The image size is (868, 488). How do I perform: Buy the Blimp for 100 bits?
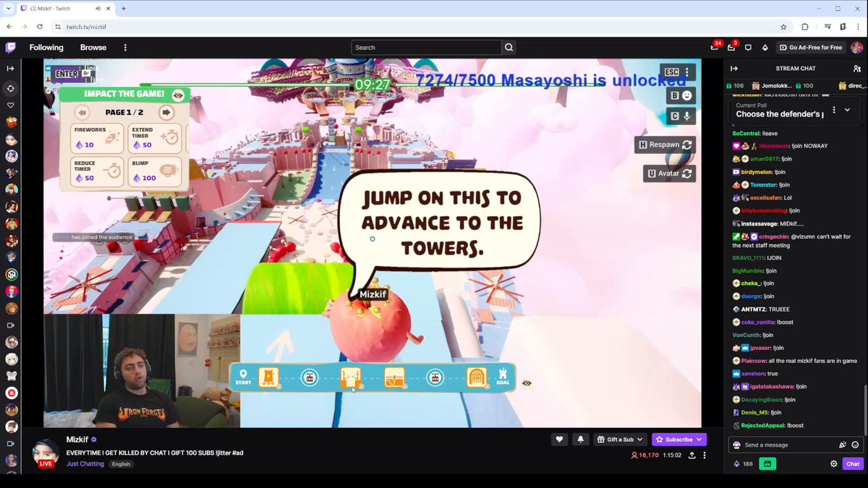tap(154, 171)
